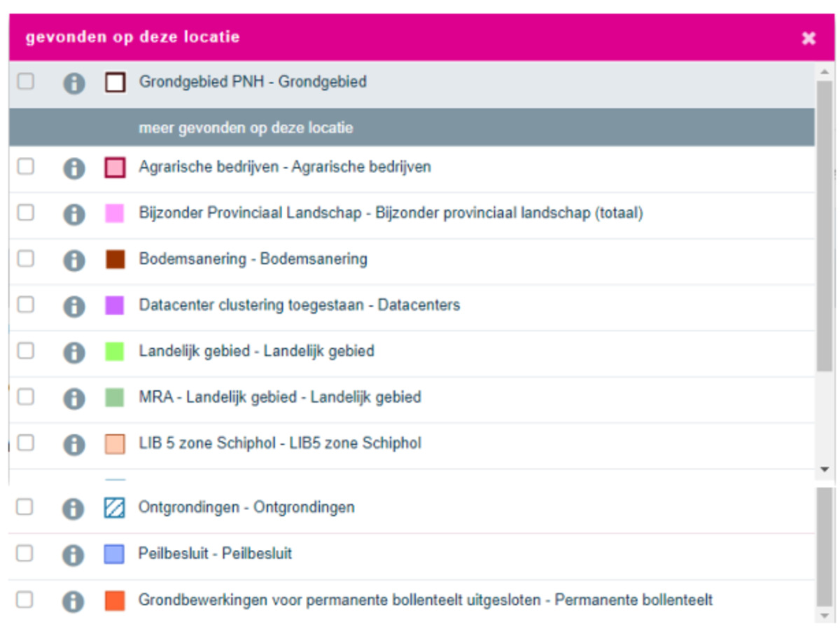Open info for Grondgebied PNH layer

click(x=73, y=83)
